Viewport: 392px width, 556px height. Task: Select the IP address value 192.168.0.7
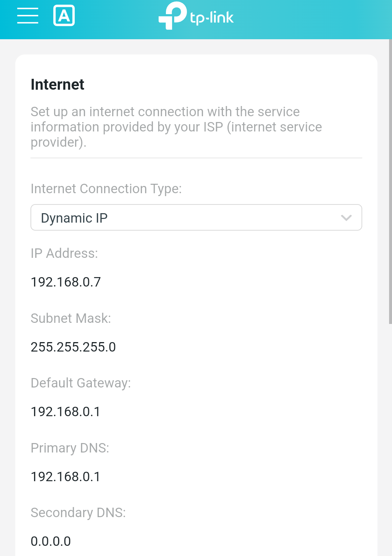[x=66, y=282]
